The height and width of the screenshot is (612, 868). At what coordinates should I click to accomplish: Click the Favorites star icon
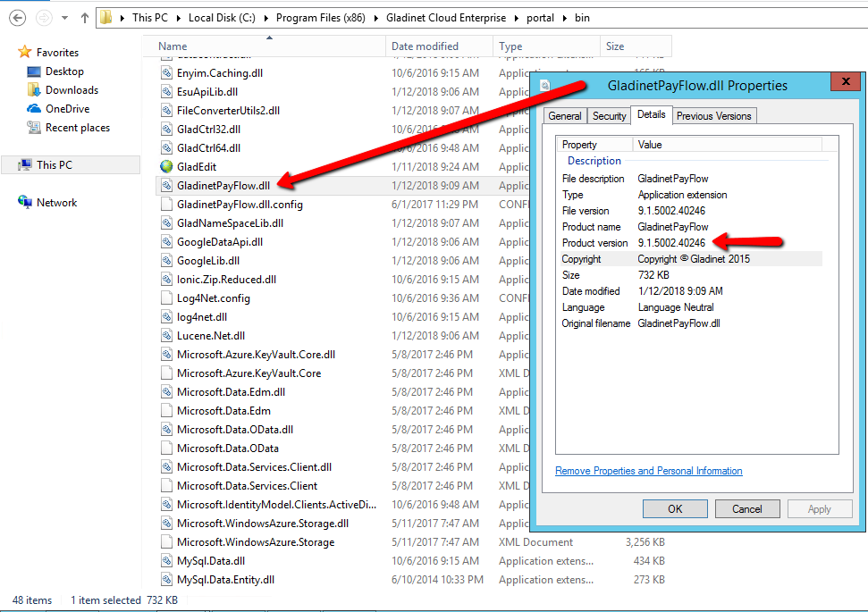point(24,52)
